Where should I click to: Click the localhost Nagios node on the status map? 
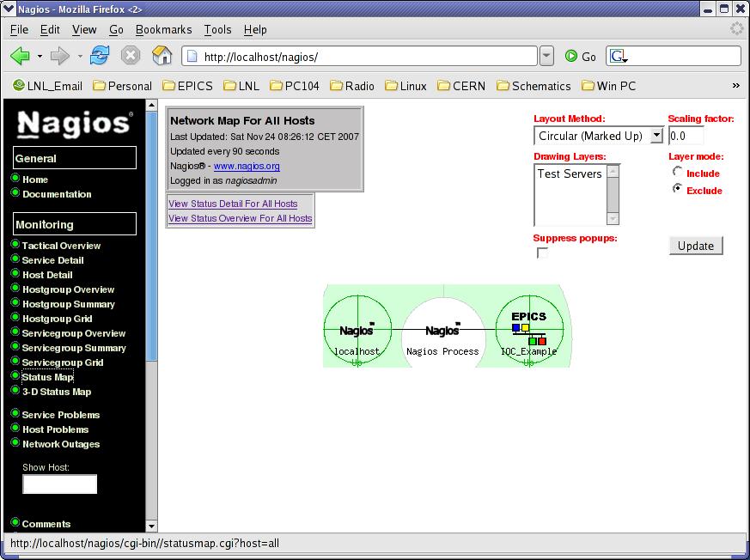click(x=357, y=329)
